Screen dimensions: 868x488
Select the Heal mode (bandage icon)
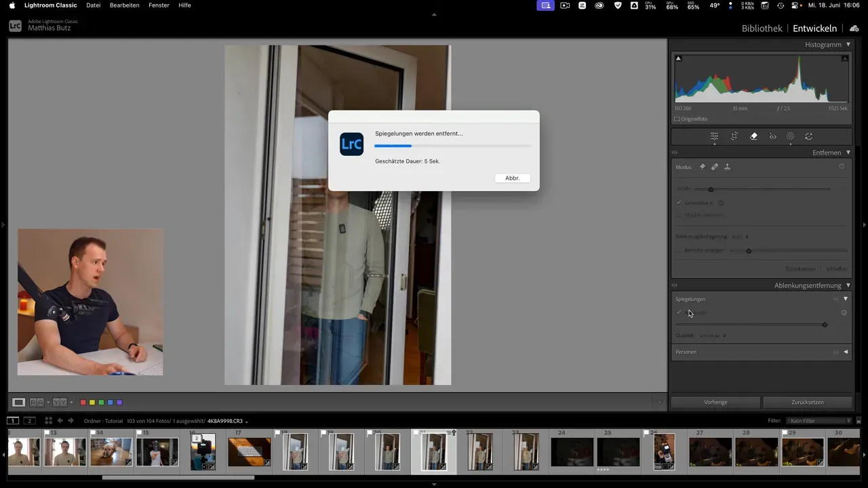pos(714,167)
